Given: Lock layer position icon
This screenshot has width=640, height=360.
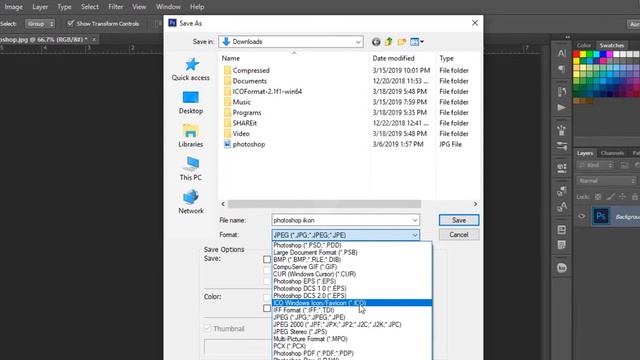Looking at the screenshot, I should point(622,197).
